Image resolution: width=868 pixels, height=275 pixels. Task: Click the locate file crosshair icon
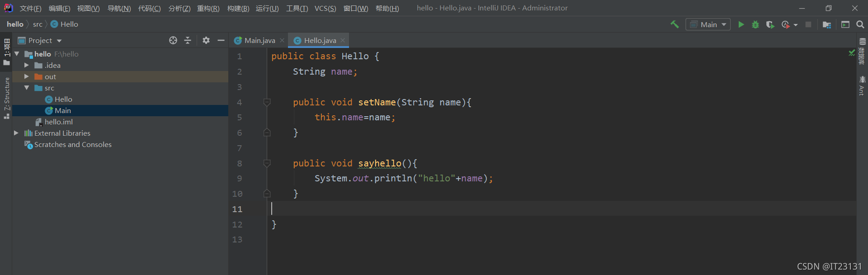tap(173, 40)
